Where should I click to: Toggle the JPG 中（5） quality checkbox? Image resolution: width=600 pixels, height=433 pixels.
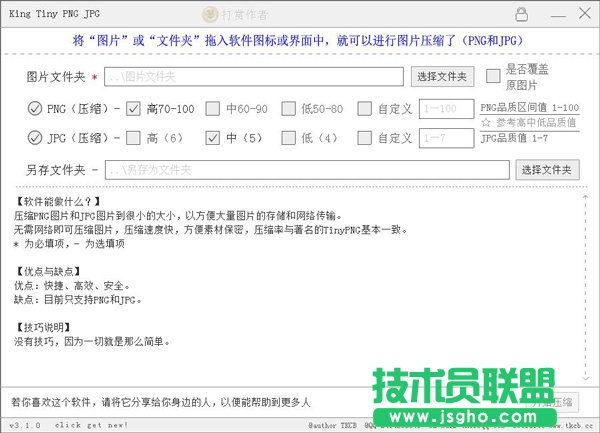click(x=211, y=138)
